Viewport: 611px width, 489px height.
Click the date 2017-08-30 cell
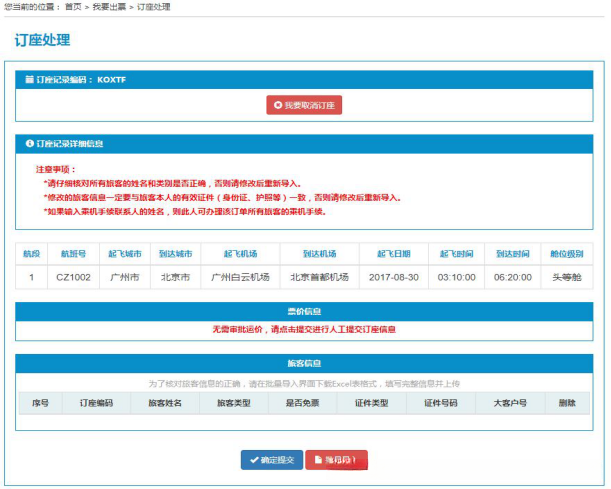pyautogui.click(x=394, y=277)
